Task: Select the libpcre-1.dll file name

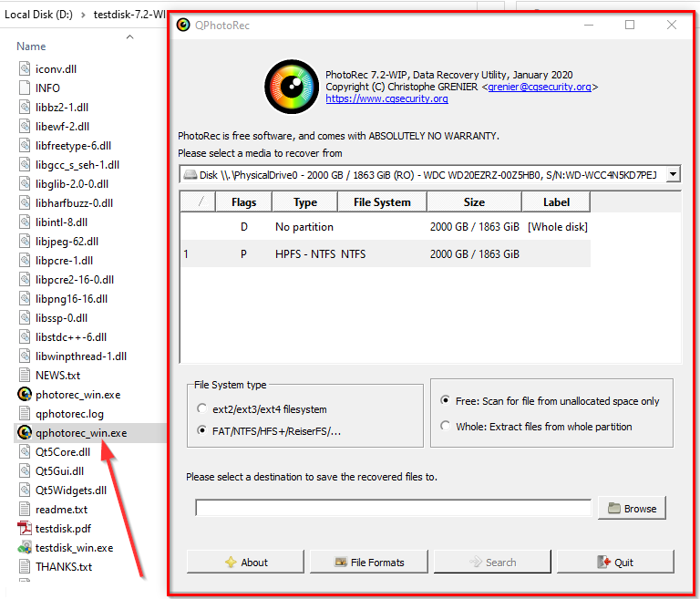Action: [x=65, y=261]
